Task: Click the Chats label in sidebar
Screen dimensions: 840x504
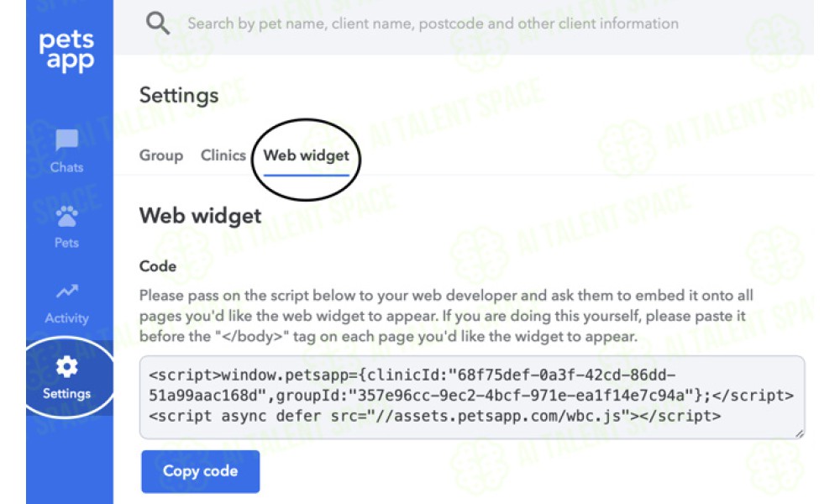Action: click(66, 167)
